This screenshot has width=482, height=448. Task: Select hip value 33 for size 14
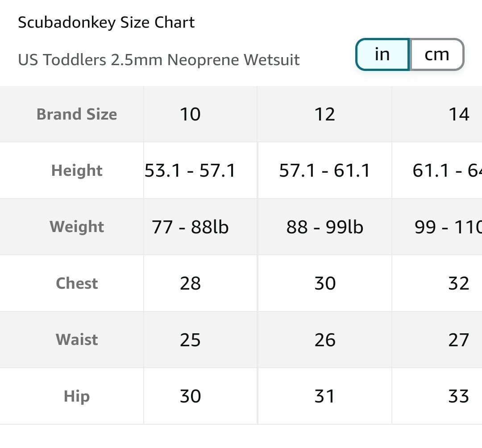(458, 396)
